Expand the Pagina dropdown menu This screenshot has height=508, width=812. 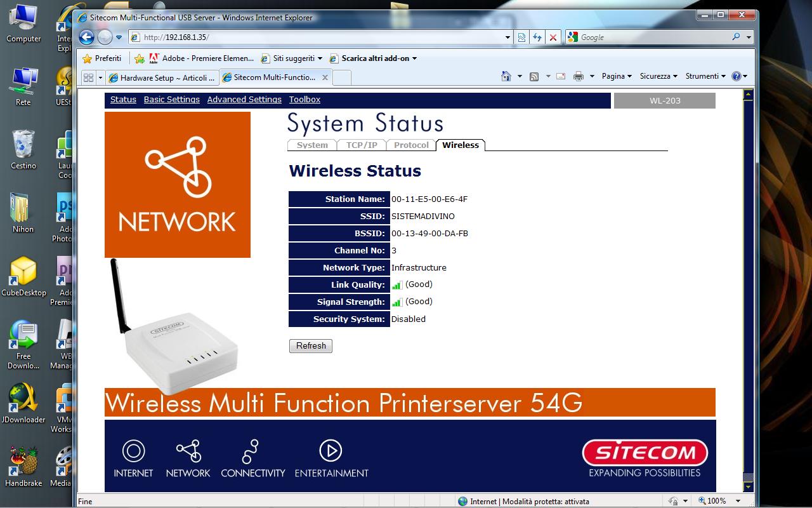coord(617,76)
